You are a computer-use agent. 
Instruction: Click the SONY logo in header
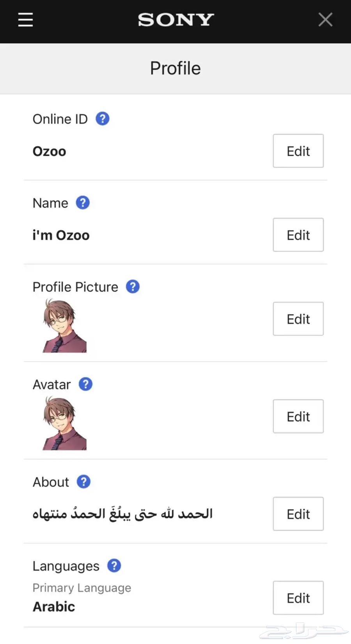(x=176, y=20)
